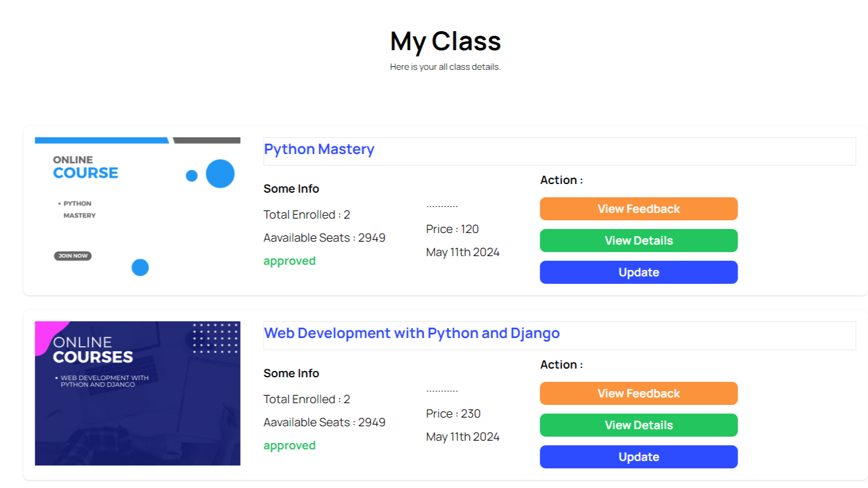Click the JOIN NOW badge on Python thumbnail
Viewport: 868px width, 488px height.
tap(73, 256)
